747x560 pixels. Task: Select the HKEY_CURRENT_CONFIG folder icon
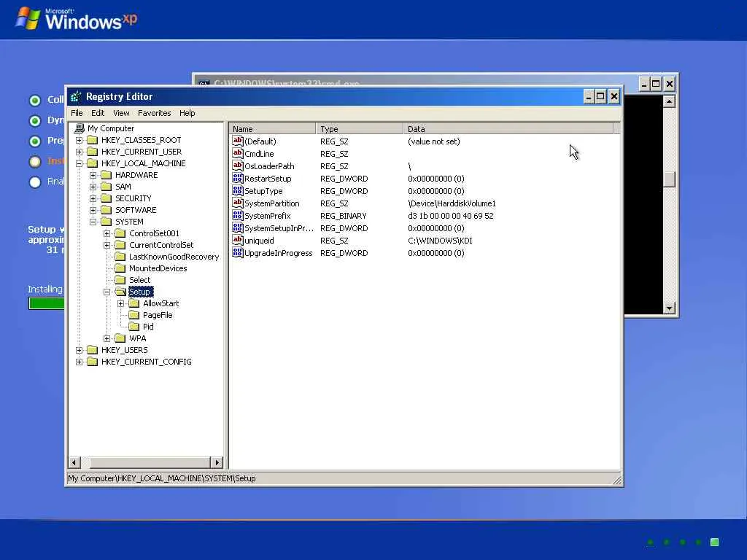[x=93, y=362]
